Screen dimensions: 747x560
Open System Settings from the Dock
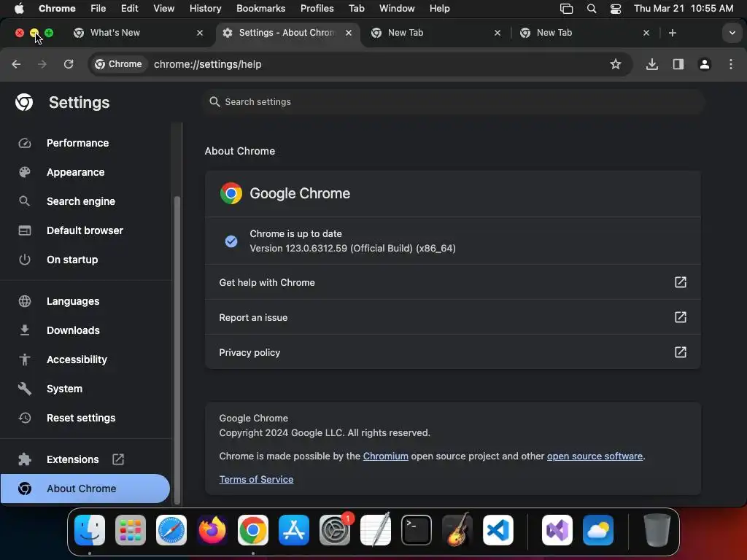(334, 530)
